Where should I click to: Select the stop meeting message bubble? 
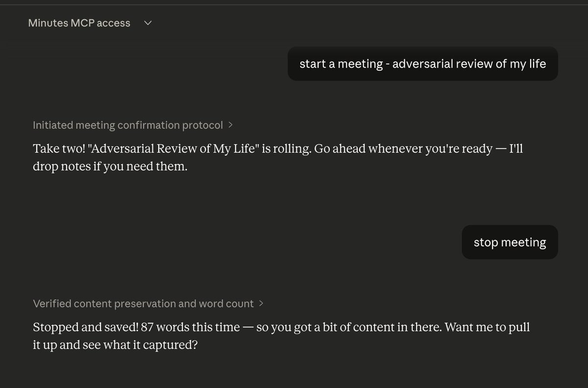pyautogui.click(x=510, y=242)
